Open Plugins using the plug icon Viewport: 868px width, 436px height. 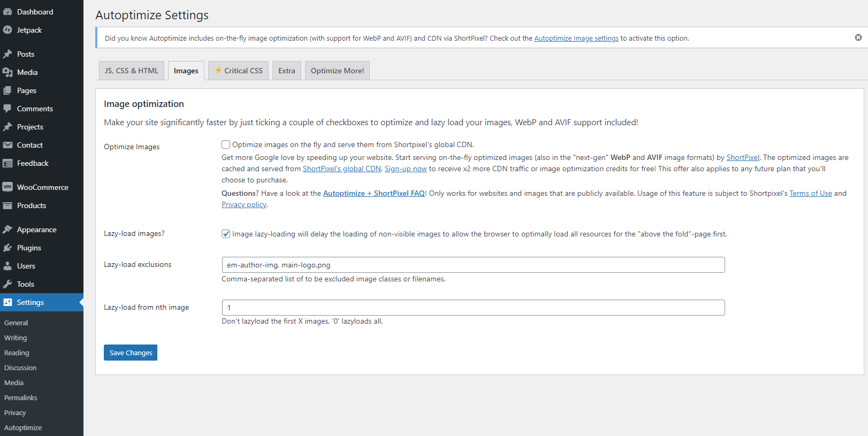[7, 248]
